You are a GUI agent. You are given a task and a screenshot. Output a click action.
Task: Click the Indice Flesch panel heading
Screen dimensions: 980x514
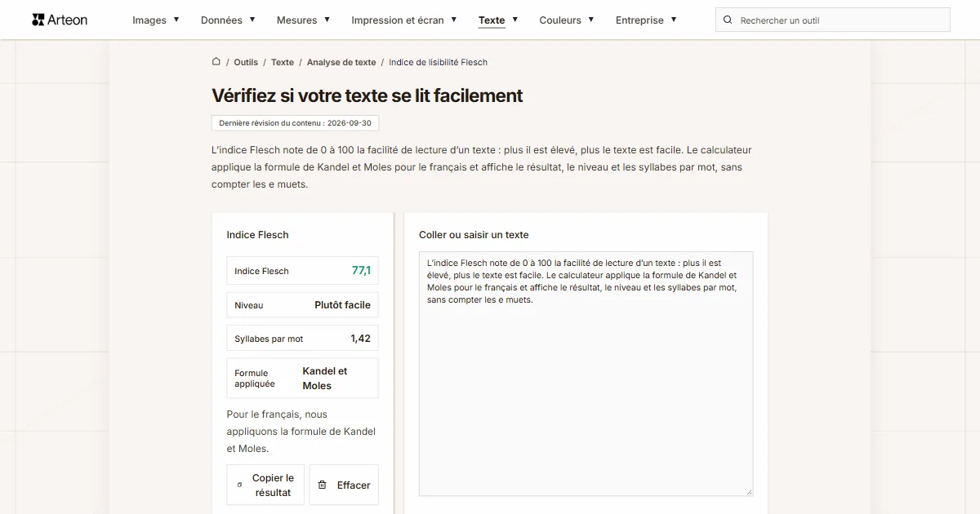point(257,234)
